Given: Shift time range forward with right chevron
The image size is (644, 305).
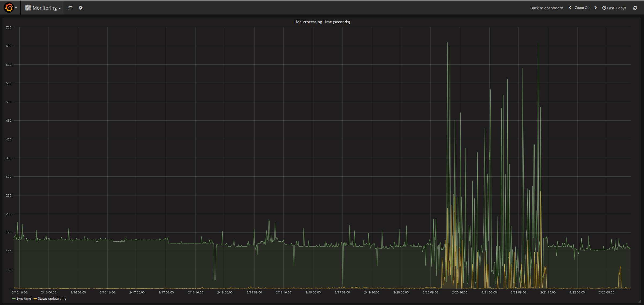Looking at the screenshot, I should click(595, 8).
